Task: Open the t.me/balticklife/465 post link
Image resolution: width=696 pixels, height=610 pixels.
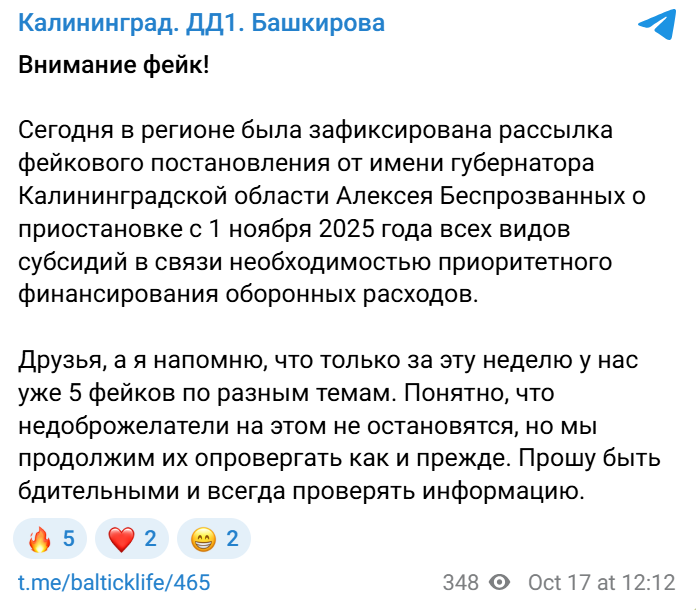Action: pos(115,583)
